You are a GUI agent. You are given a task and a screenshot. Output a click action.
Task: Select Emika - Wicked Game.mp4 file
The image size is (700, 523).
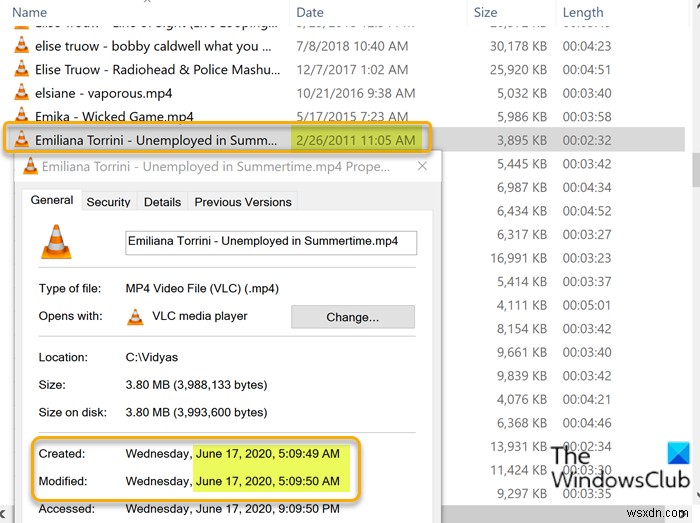(114, 116)
